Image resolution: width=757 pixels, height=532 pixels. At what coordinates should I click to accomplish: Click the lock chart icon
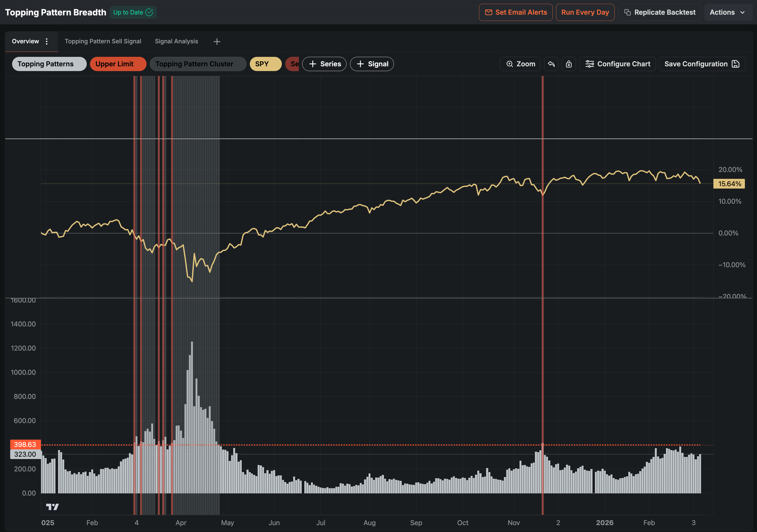coord(569,64)
